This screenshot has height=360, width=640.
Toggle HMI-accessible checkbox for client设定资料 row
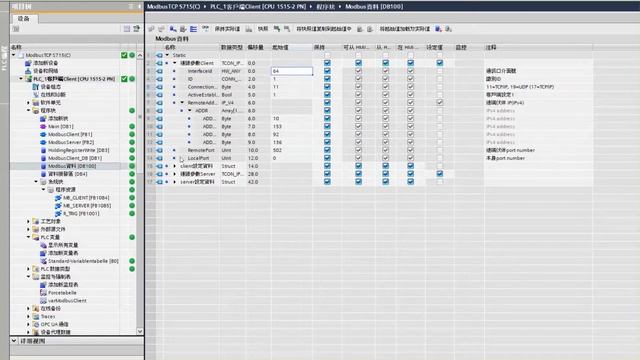358,166
